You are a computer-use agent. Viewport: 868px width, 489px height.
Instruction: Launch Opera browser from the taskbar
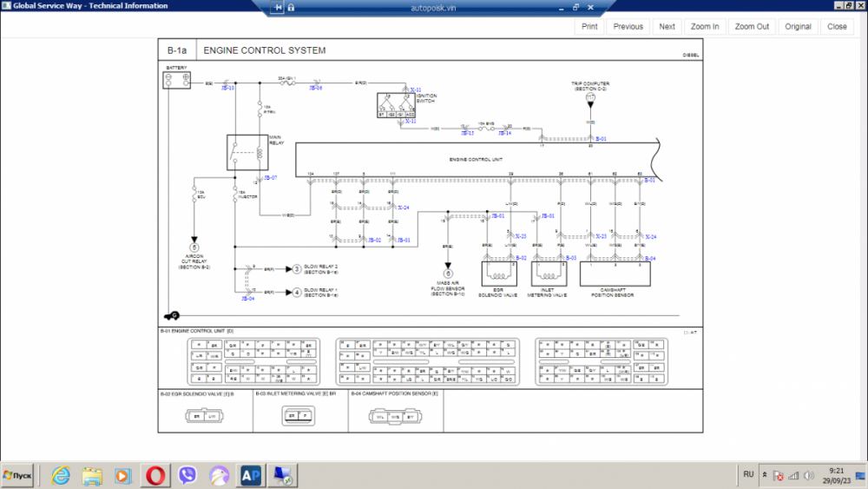coord(156,475)
